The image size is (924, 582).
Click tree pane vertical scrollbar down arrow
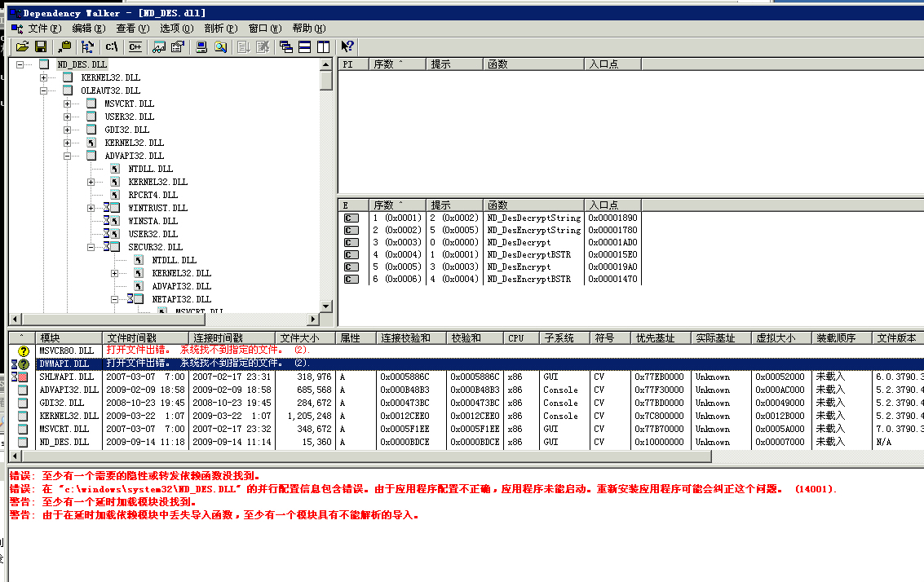point(326,306)
